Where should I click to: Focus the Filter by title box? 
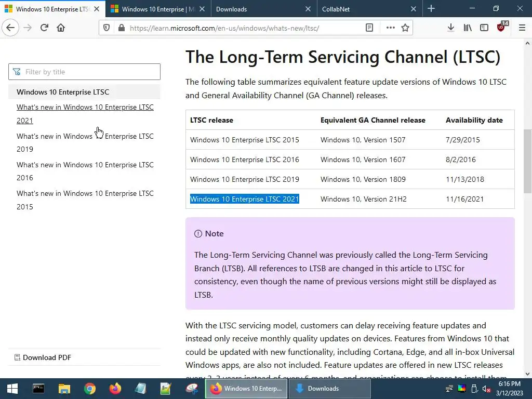click(x=84, y=72)
